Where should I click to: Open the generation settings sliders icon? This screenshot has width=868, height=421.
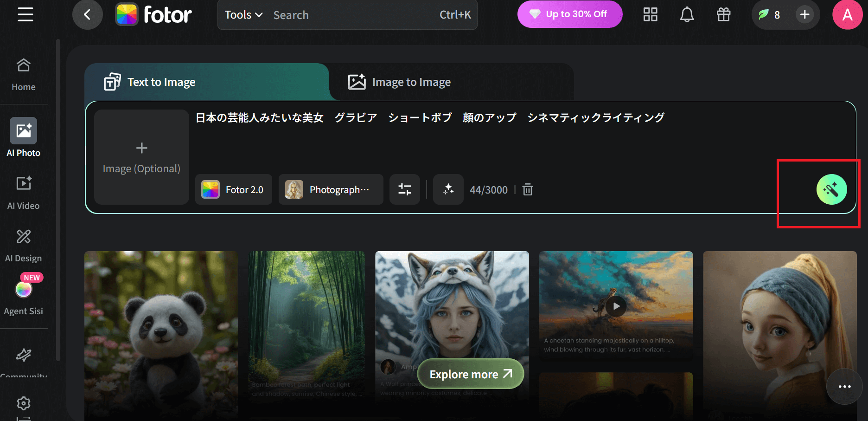404,189
